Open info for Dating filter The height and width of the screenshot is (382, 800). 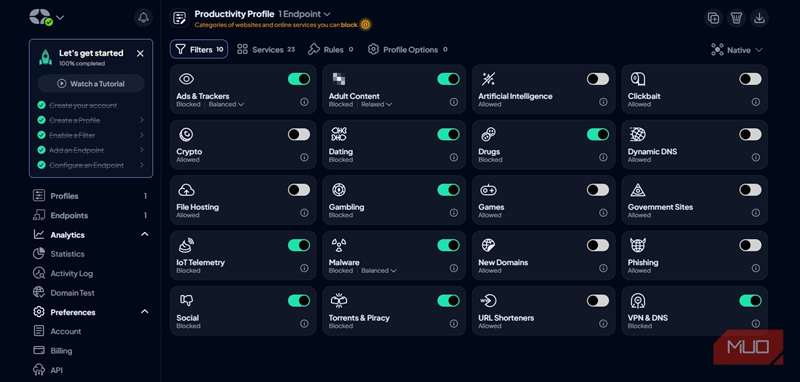coord(454,158)
